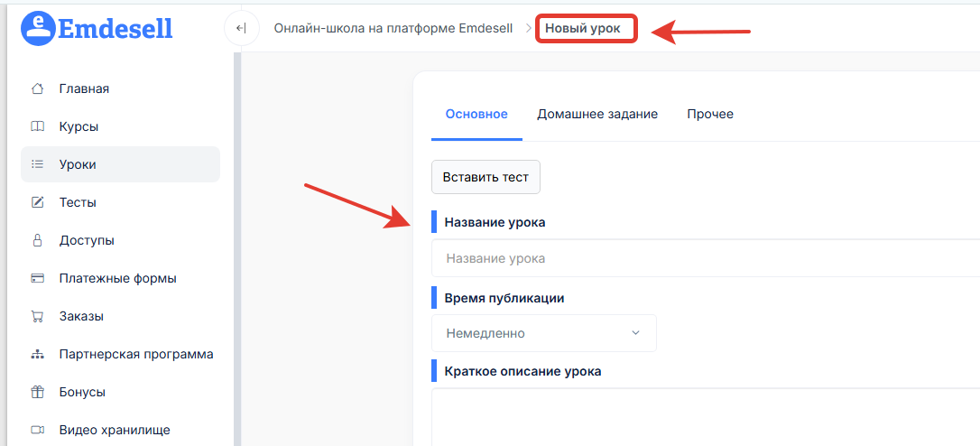The height and width of the screenshot is (446, 980).
Task: Click the house icon beside Главная
Action: [38, 88]
